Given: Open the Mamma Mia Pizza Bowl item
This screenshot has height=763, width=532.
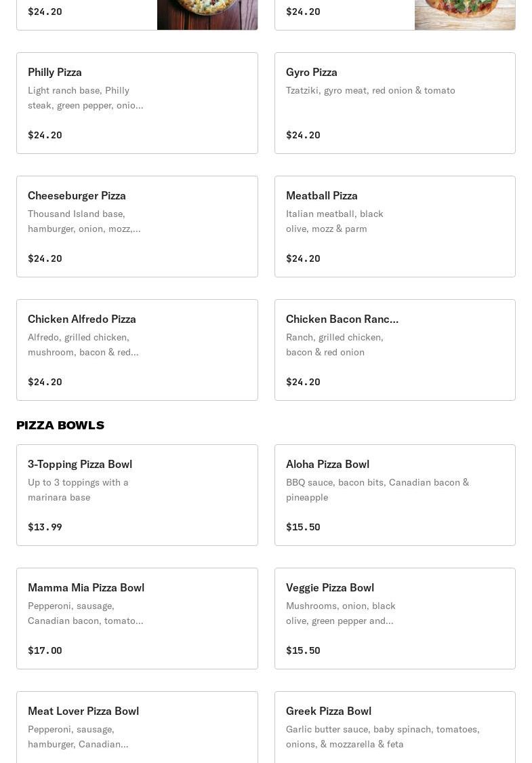Looking at the screenshot, I should click(137, 619).
